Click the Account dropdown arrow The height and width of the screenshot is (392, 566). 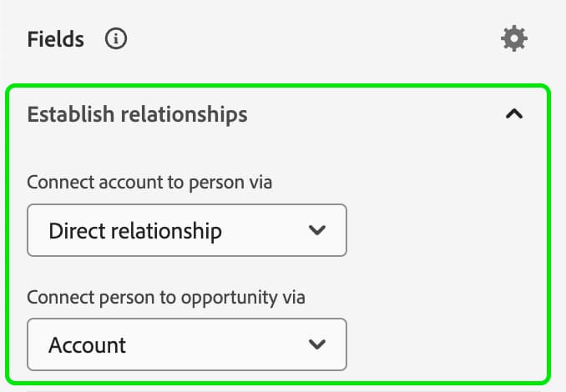316,344
